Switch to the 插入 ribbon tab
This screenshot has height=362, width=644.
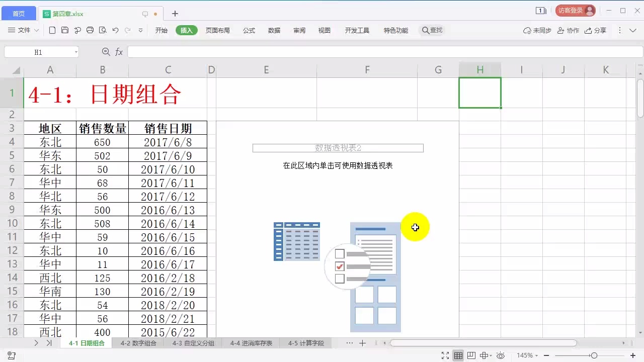click(x=186, y=30)
